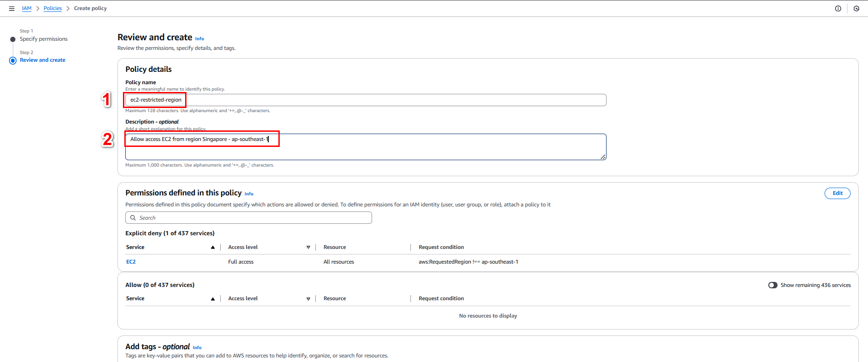Click the Policy name input field

click(366, 100)
